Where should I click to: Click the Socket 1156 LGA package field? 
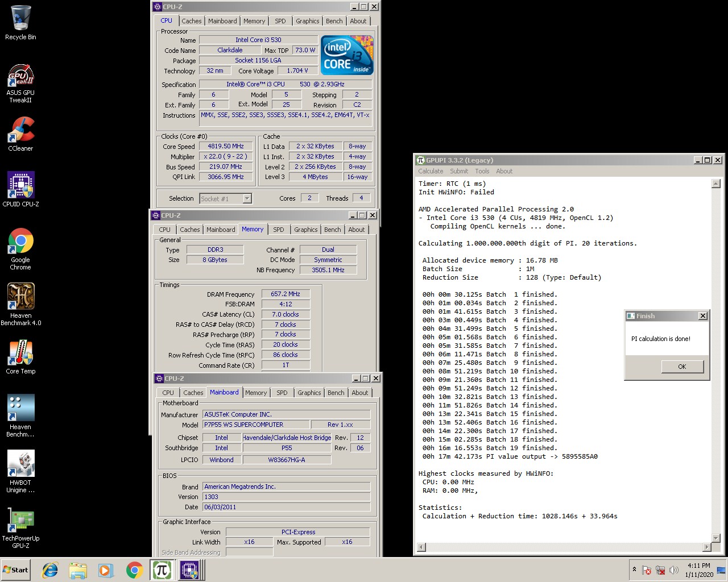point(258,60)
